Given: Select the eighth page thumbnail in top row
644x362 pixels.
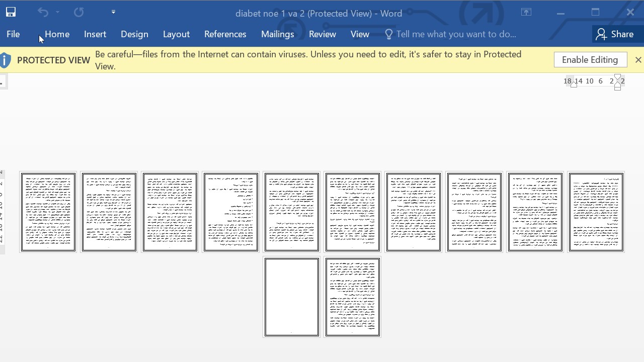Looking at the screenshot, I should (x=474, y=212).
